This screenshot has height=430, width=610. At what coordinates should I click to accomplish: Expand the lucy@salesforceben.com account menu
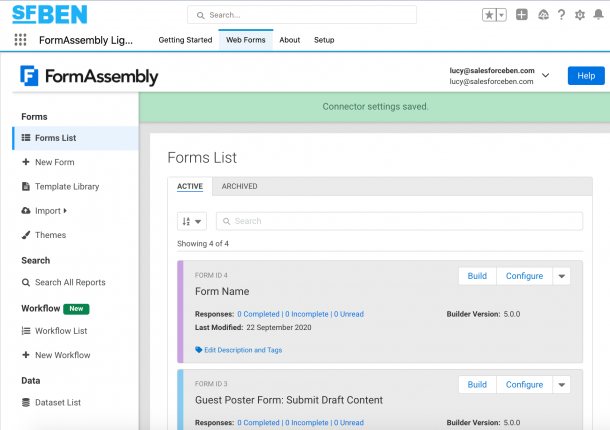pyautogui.click(x=545, y=75)
